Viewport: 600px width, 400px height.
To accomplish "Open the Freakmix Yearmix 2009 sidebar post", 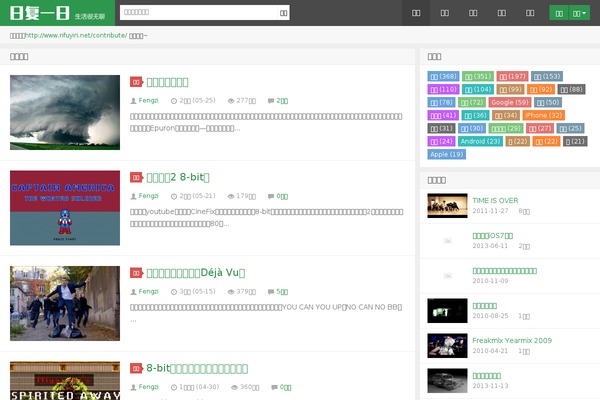I will (512, 340).
